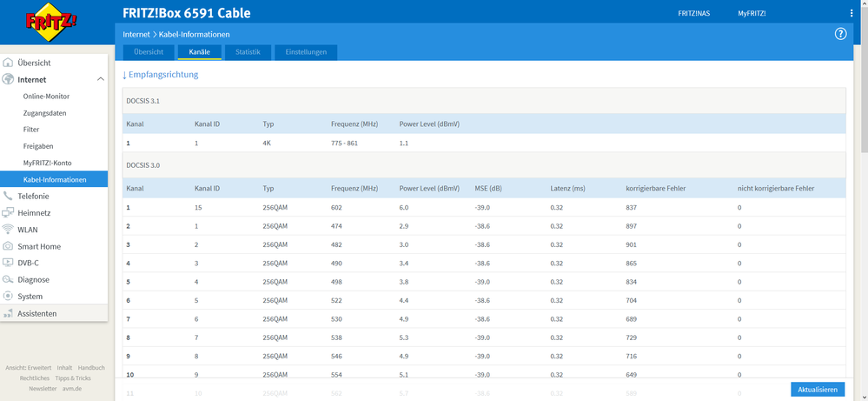Image resolution: width=868 pixels, height=401 pixels.
Task: Collapse the Internet menu chevron
Action: (x=100, y=79)
